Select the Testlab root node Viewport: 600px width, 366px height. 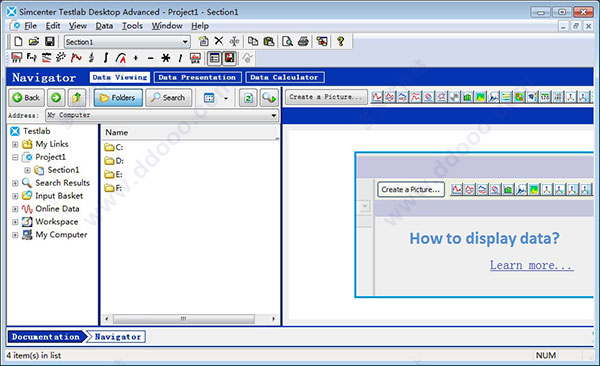point(36,131)
